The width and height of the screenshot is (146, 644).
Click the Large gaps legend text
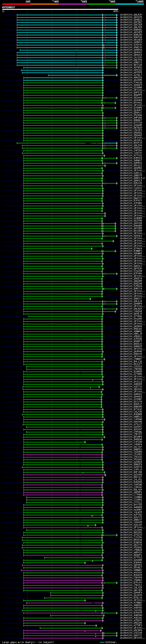pos(28,642)
